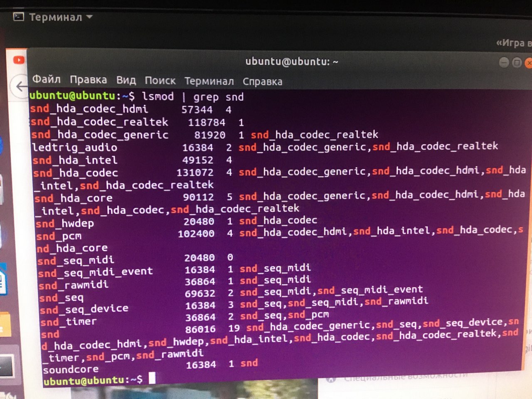This screenshot has height=399, width=532.
Task: Click the size value 118784
Action: (207, 123)
